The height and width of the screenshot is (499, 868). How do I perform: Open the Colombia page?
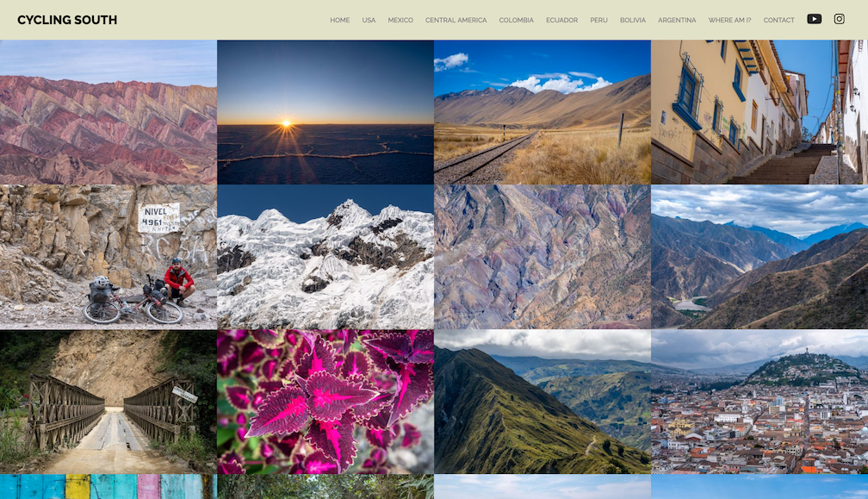click(x=516, y=20)
